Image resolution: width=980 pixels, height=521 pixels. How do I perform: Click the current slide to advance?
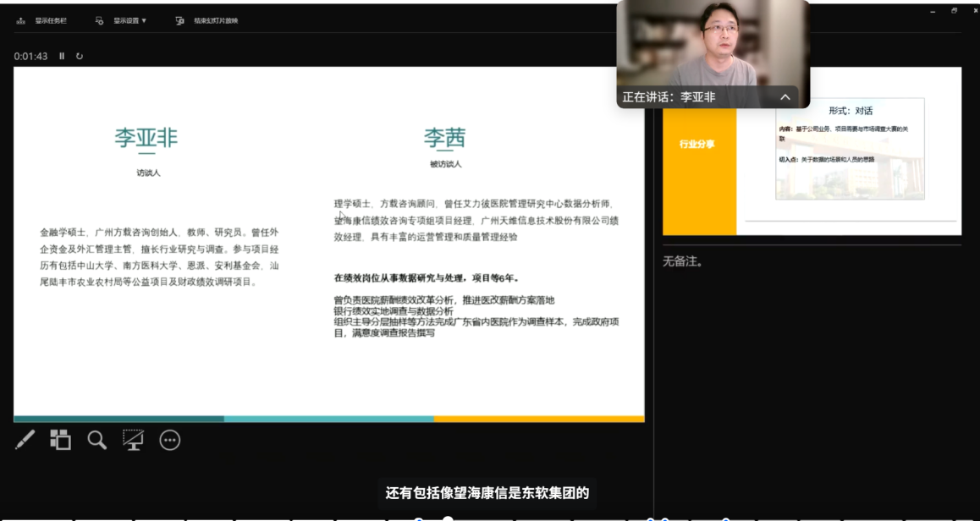328,244
